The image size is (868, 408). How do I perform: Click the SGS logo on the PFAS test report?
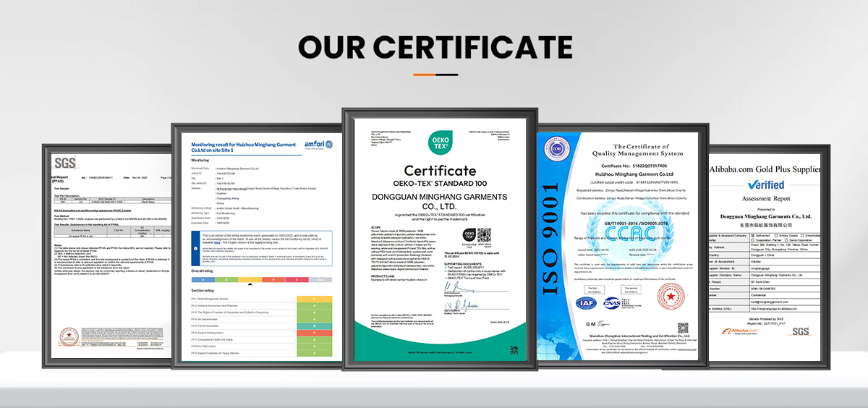coord(66,162)
